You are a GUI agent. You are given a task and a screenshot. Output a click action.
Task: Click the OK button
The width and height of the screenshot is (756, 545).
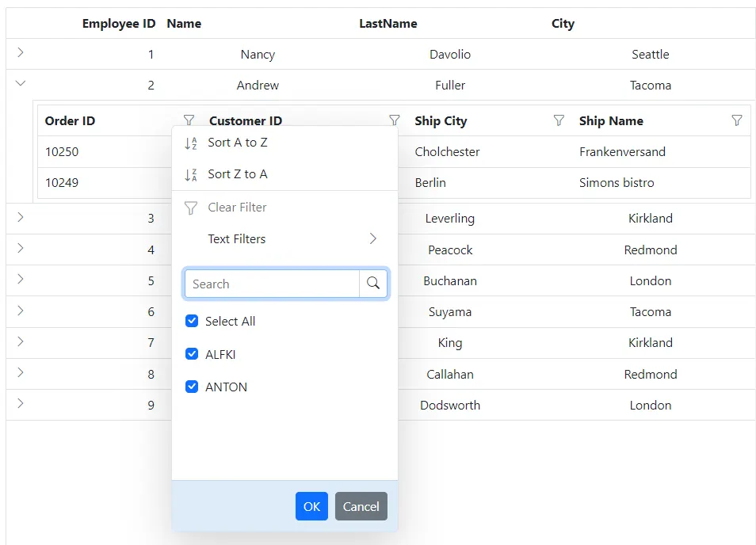311,506
